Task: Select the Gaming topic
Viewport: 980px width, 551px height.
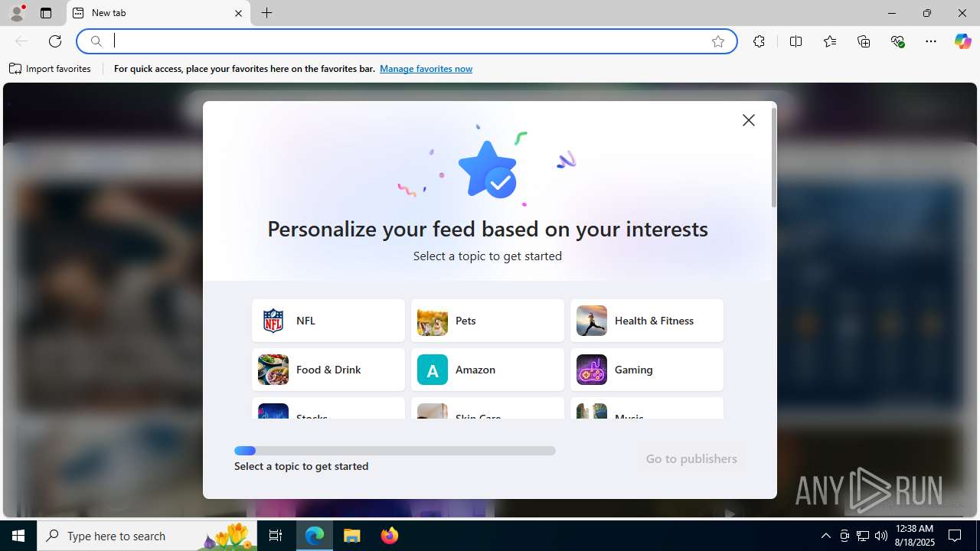Action: (647, 370)
